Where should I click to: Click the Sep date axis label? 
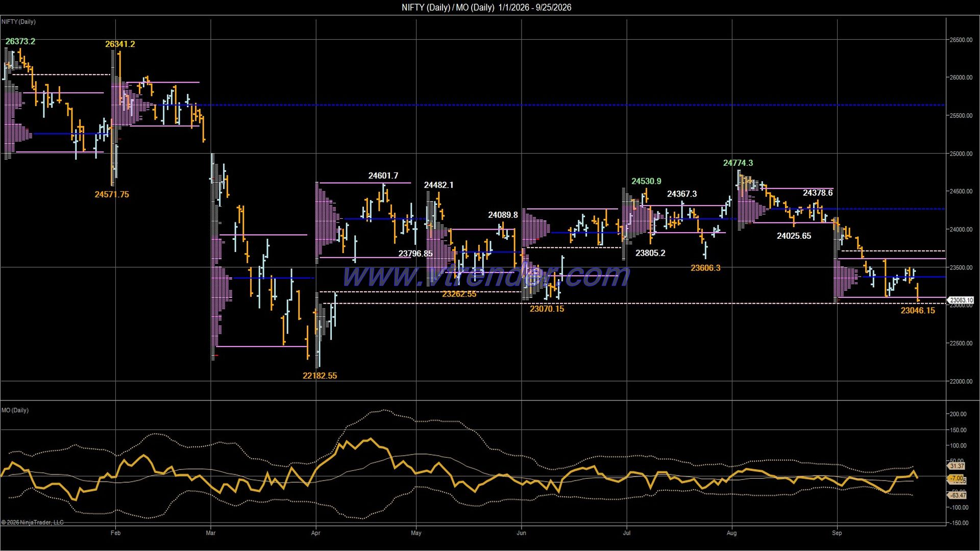pyautogui.click(x=837, y=533)
